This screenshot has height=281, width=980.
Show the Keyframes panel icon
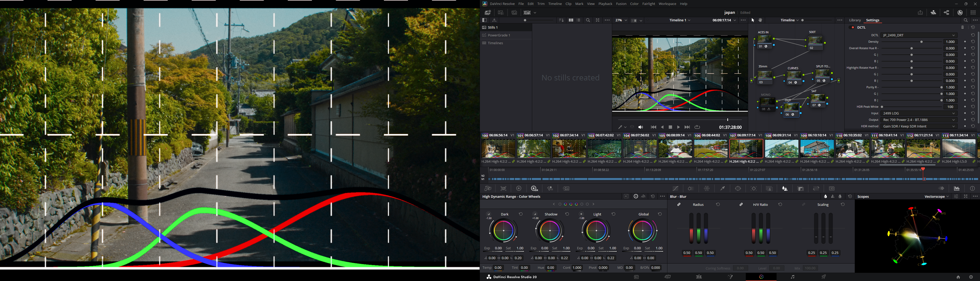pos(941,189)
